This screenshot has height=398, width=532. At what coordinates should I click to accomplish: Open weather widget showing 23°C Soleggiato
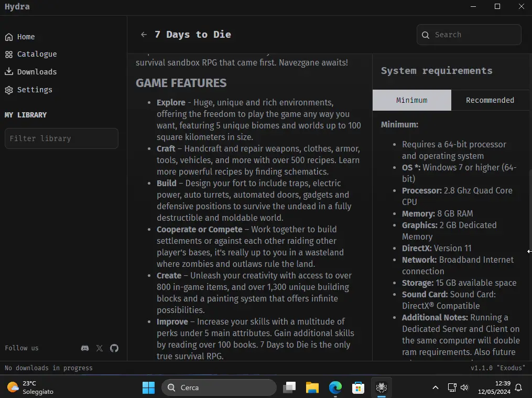click(x=30, y=388)
